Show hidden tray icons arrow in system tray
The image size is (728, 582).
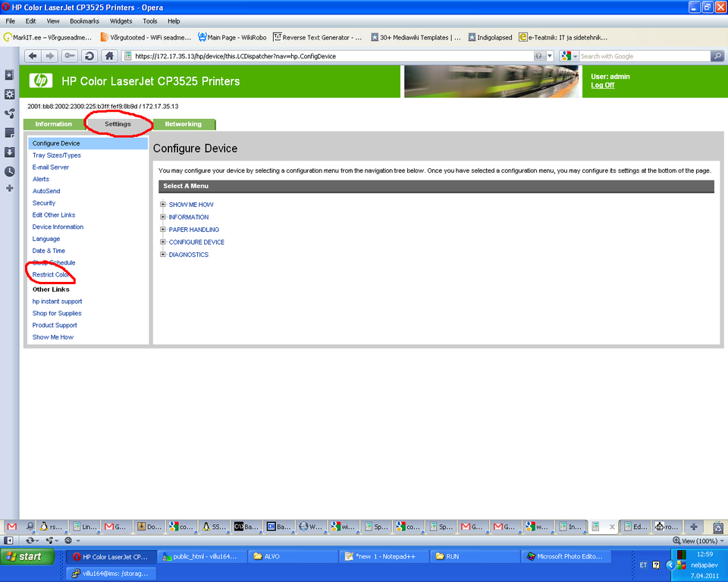coord(670,565)
